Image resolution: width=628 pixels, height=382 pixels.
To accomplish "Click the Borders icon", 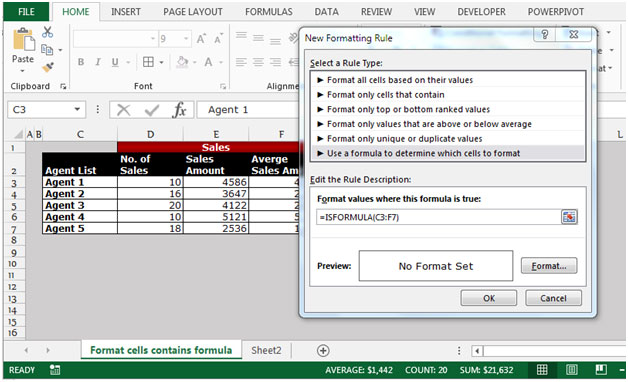I will (x=148, y=62).
